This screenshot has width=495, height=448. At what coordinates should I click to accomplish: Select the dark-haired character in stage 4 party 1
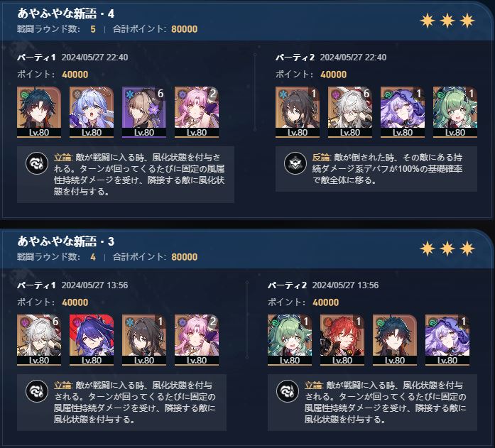pos(39,112)
